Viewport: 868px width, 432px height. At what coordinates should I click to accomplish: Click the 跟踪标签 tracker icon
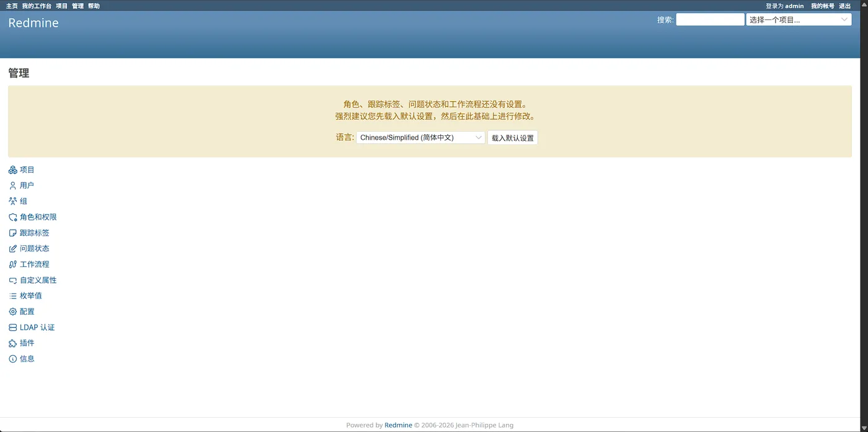coord(12,233)
